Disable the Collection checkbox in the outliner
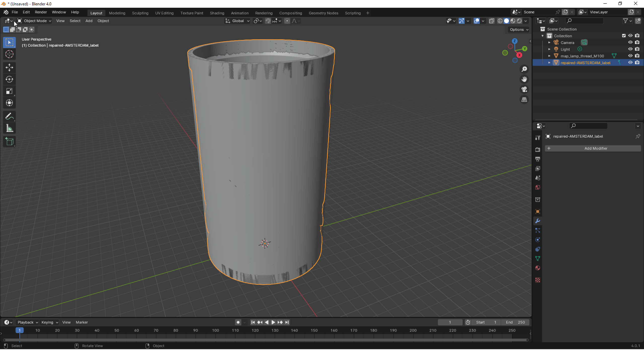The width and height of the screenshot is (644, 350). pyautogui.click(x=624, y=36)
